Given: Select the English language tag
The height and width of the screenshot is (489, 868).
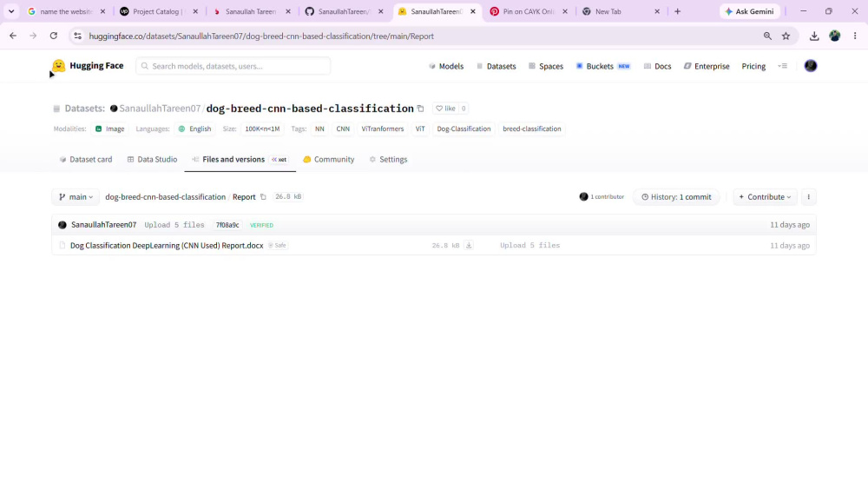Looking at the screenshot, I should click(x=194, y=129).
